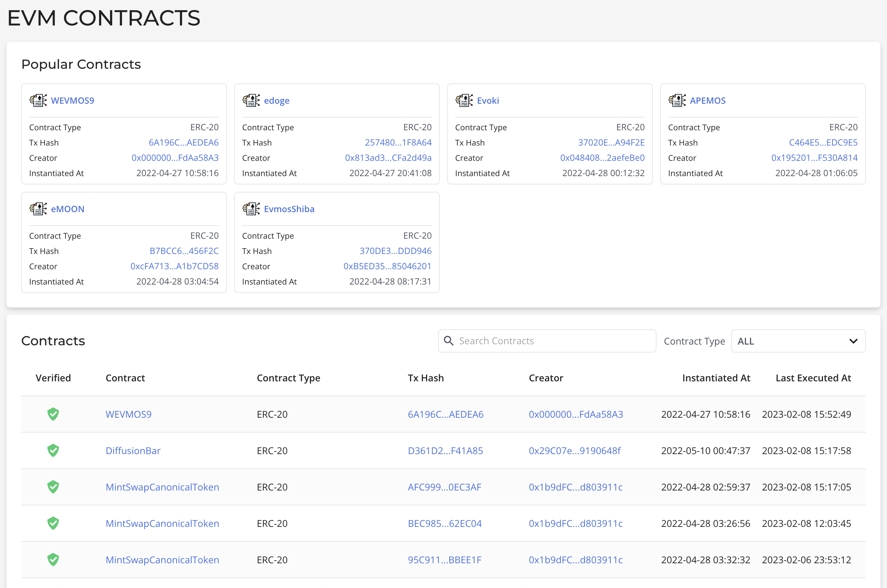Select the Contracts section heading

click(53, 341)
